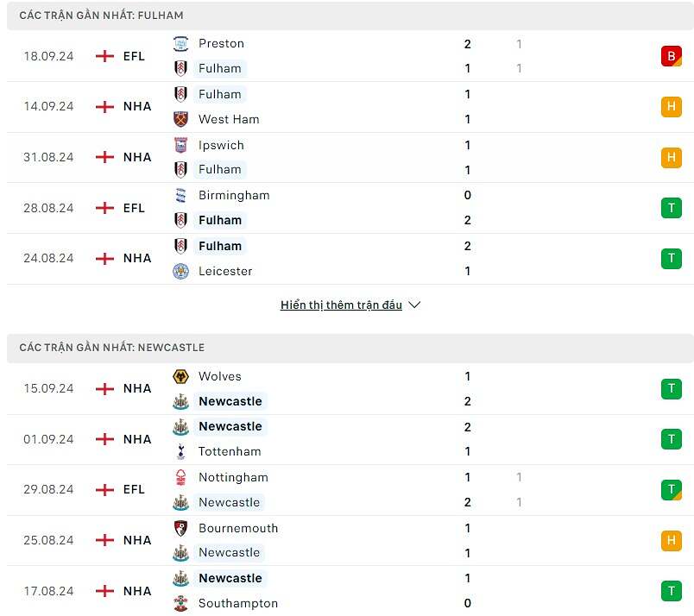Viewport: 694px width, 616px height.
Task: Click the England flag on the 18.09.24 row
Action: [104, 56]
